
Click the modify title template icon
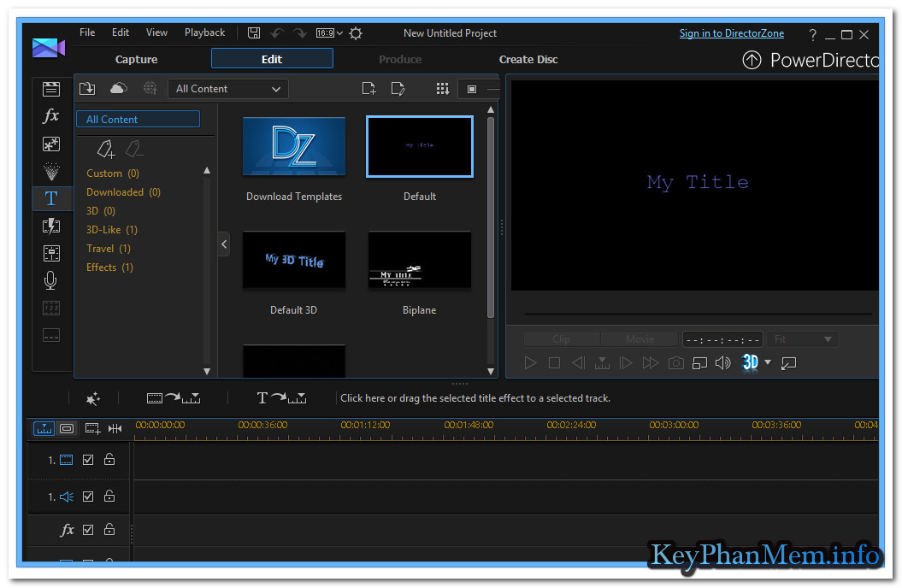(398, 89)
